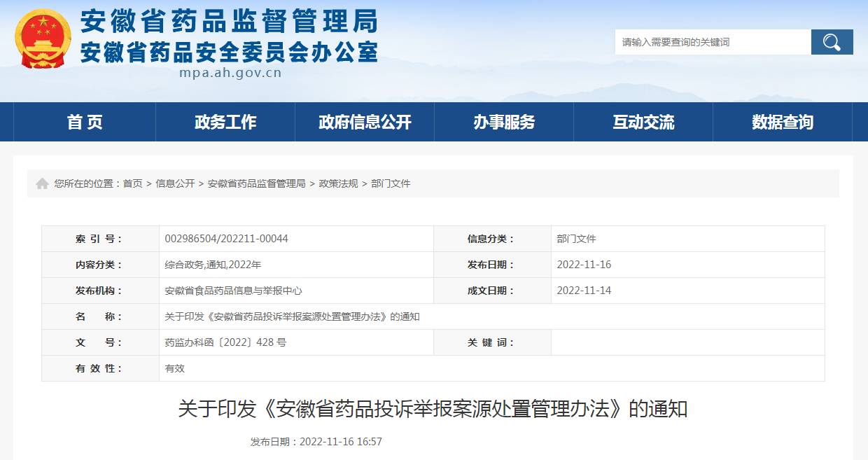The width and height of the screenshot is (868, 460).
Task: Click the timestamp 2022-11-16 16:57
Action: tap(341, 442)
